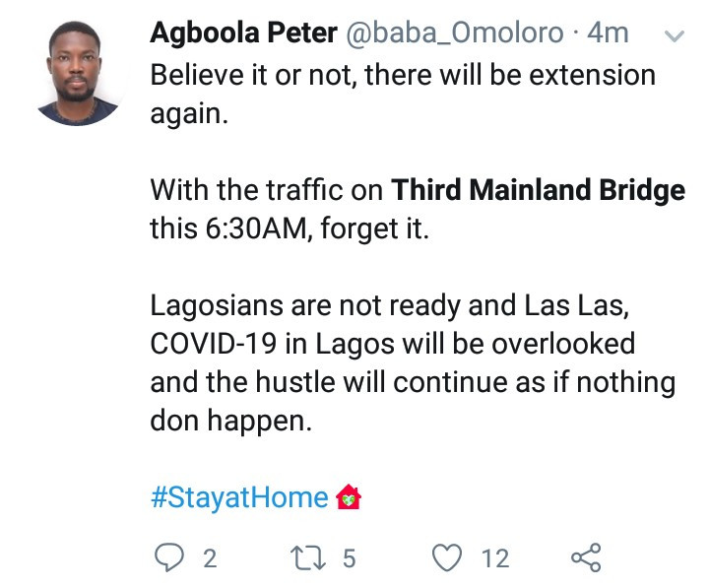The width and height of the screenshot is (709, 588).
Task: Click the display name Agboola Peter
Action: (242, 33)
